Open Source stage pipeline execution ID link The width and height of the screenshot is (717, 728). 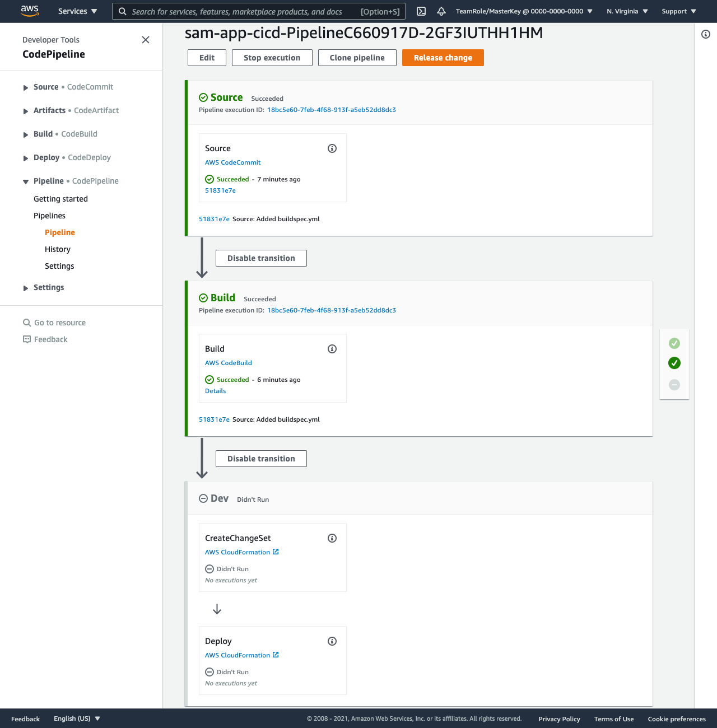point(332,110)
